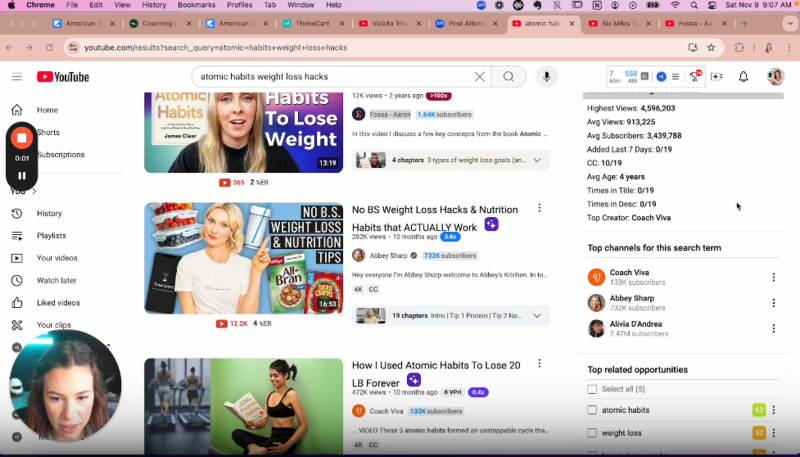Image resolution: width=800 pixels, height=457 pixels.
Task: Click the Liked videos thumbs-up icon
Action: pos(17,302)
